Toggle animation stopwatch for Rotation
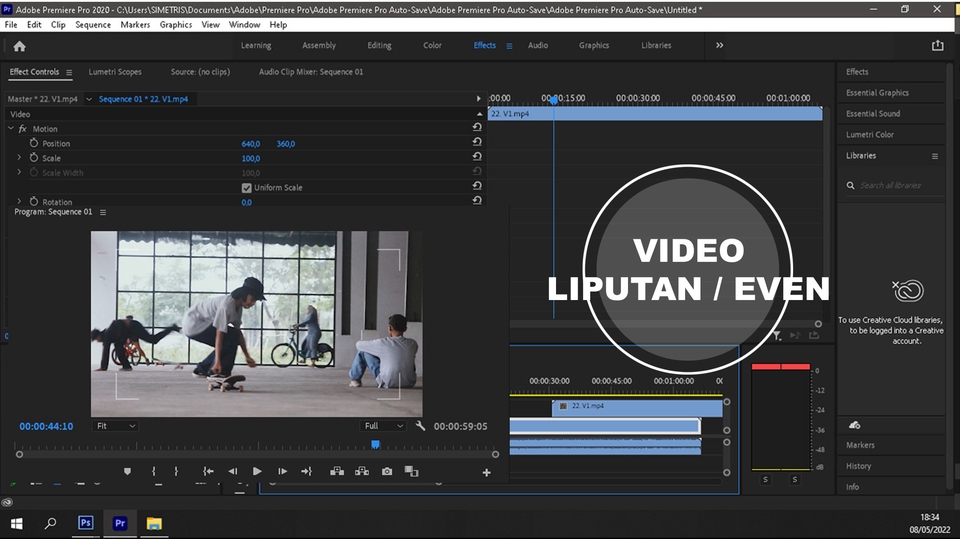The width and height of the screenshot is (960, 539). 34,202
